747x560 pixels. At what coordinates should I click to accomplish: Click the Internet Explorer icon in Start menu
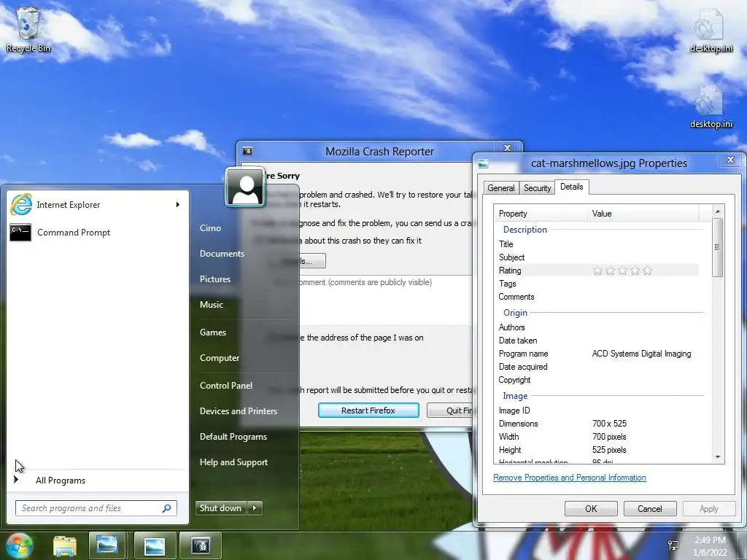click(x=21, y=204)
